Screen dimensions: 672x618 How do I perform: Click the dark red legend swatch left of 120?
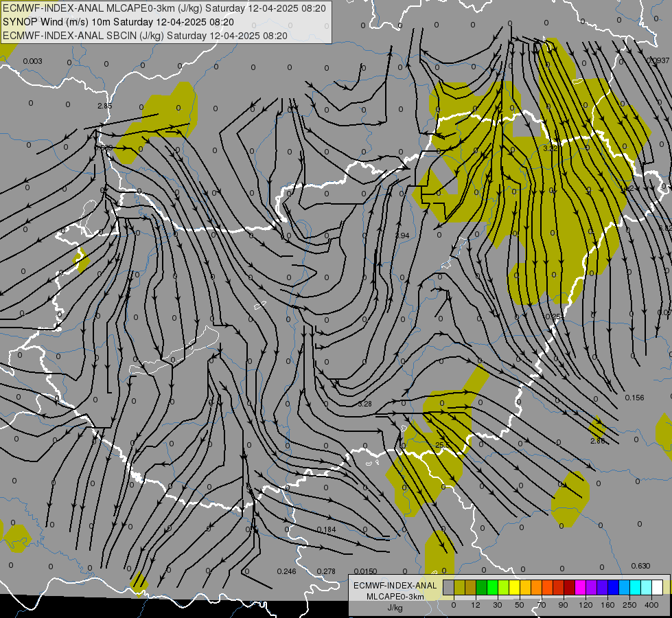pos(570,587)
